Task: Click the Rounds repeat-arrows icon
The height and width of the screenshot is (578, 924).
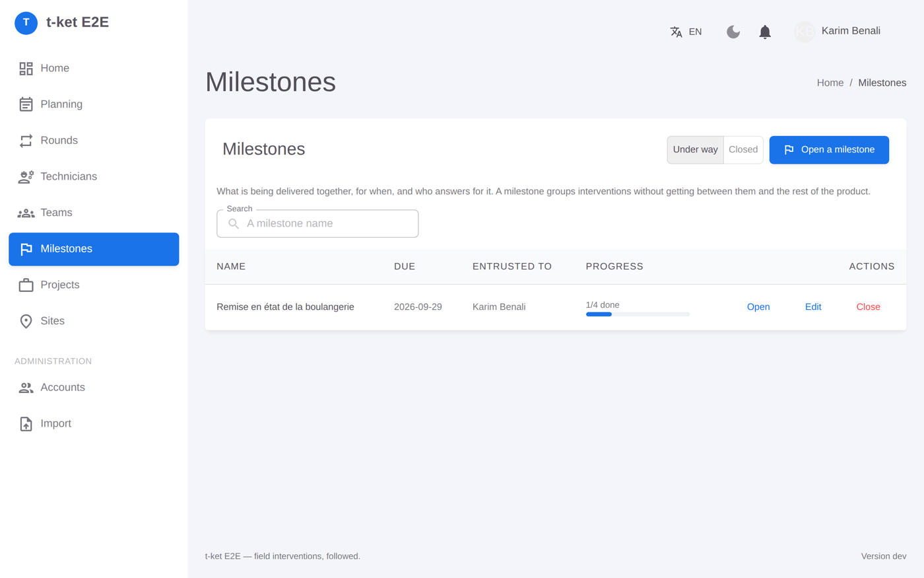Action: click(26, 141)
